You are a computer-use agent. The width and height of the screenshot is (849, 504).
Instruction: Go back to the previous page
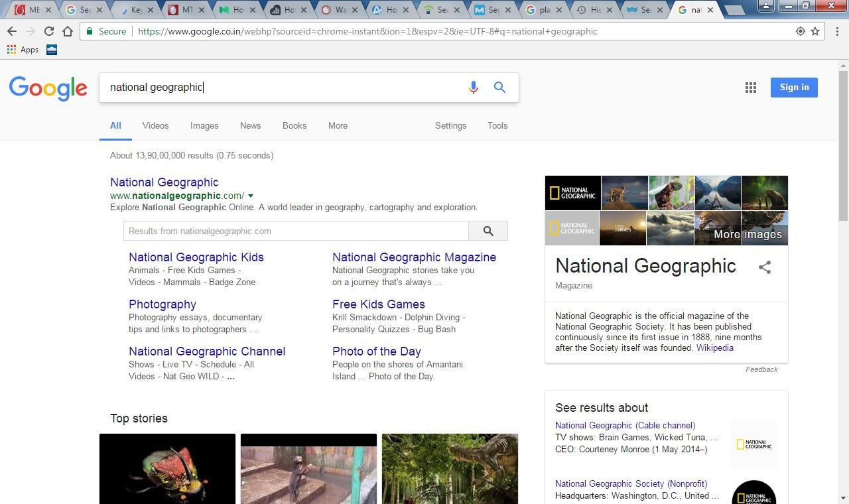click(x=12, y=31)
